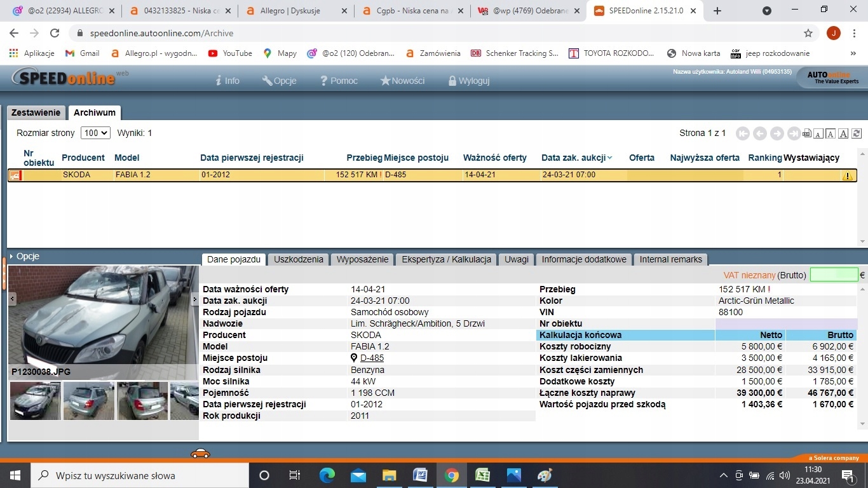Expand the Opcje panel
The height and width of the screenshot is (488, 868).
[x=25, y=257]
